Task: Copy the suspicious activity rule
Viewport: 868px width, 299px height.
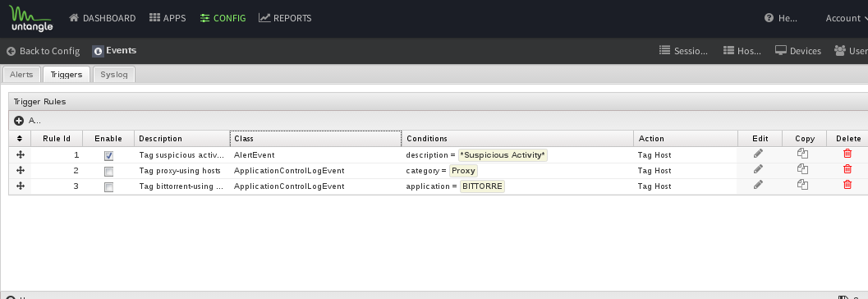Action: [802, 154]
